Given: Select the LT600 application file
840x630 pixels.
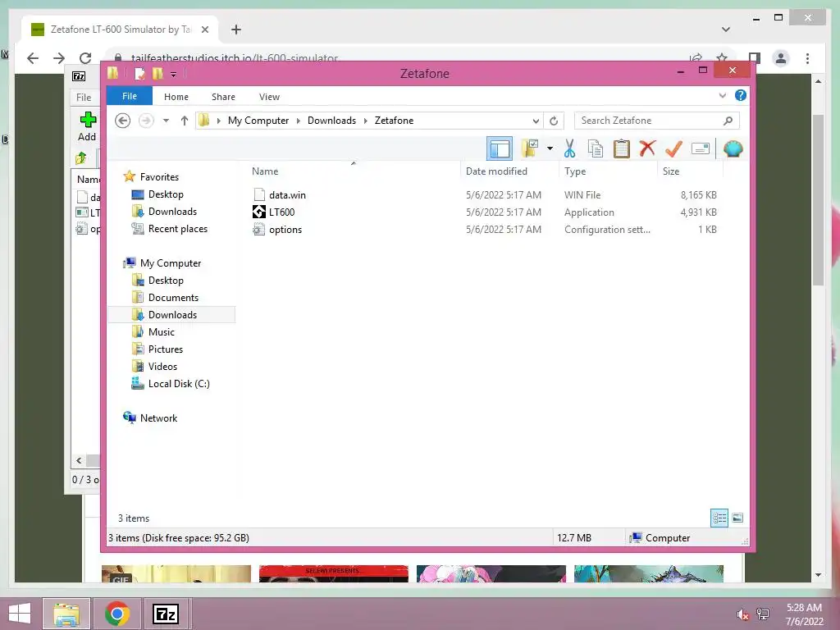Looking at the screenshot, I should (x=282, y=212).
